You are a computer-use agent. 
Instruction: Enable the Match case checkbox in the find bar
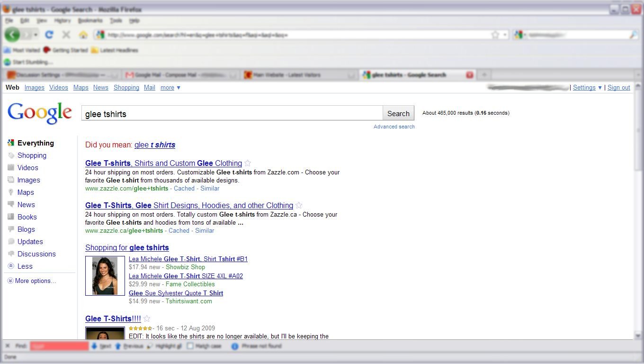(190, 346)
